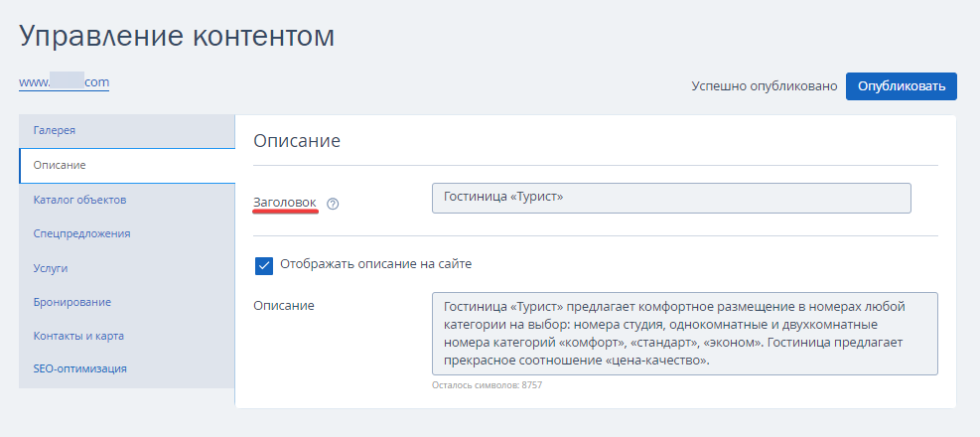Click the Опубликовать button

902,86
